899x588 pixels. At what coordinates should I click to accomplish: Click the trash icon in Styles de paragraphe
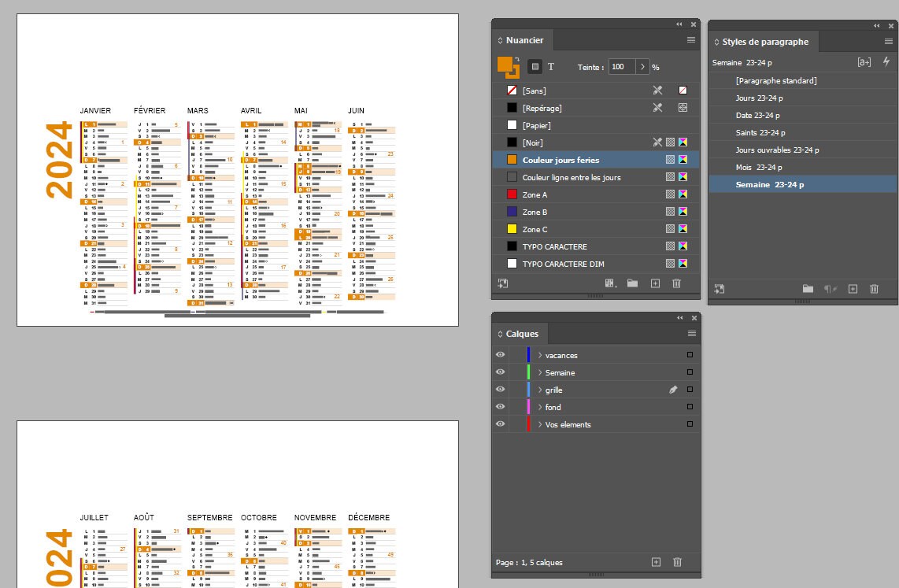pyautogui.click(x=875, y=289)
